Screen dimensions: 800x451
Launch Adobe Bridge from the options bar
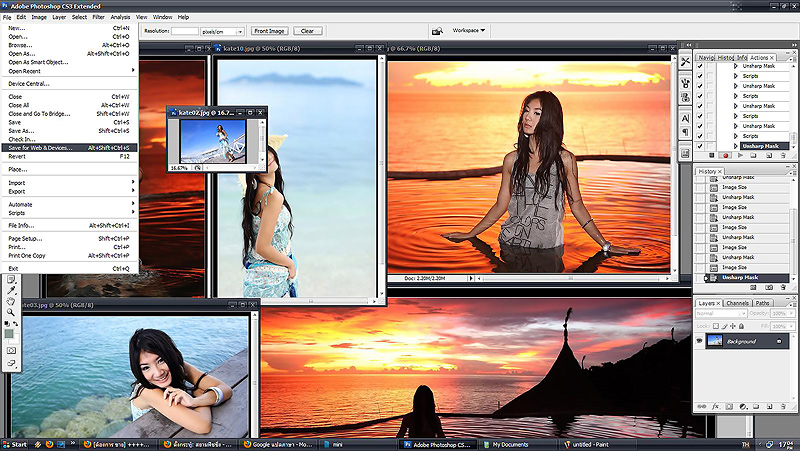pos(437,31)
